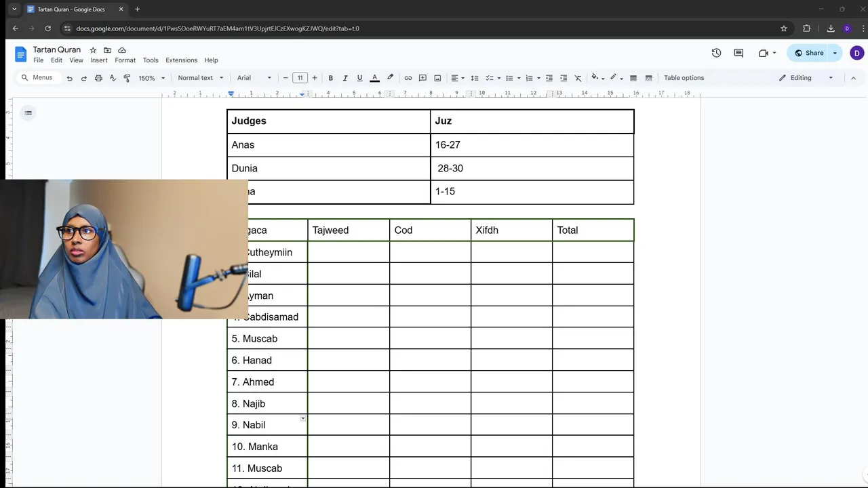Open the Edit menu
The image size is (868, 488).
point(56,60)
